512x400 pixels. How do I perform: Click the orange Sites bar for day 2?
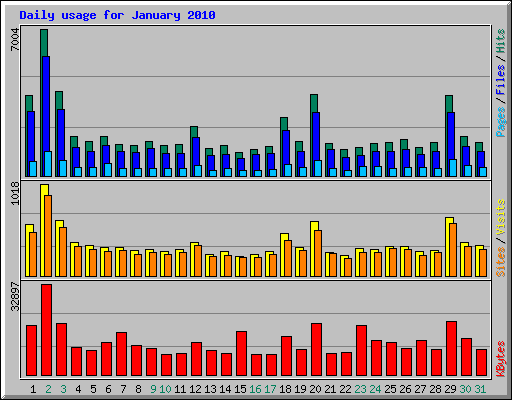click(48, 236)
